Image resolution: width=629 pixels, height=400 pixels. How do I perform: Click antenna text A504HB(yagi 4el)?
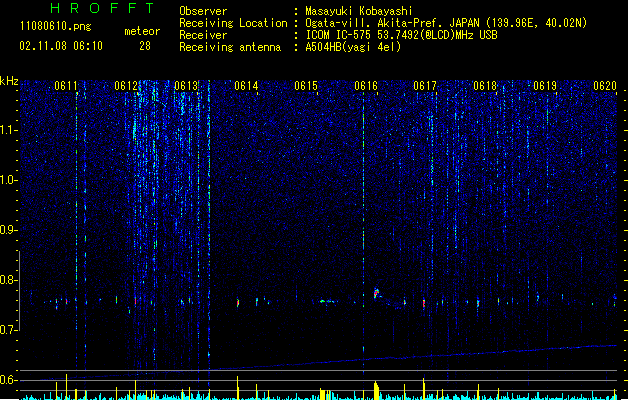[x=353, y=47]
